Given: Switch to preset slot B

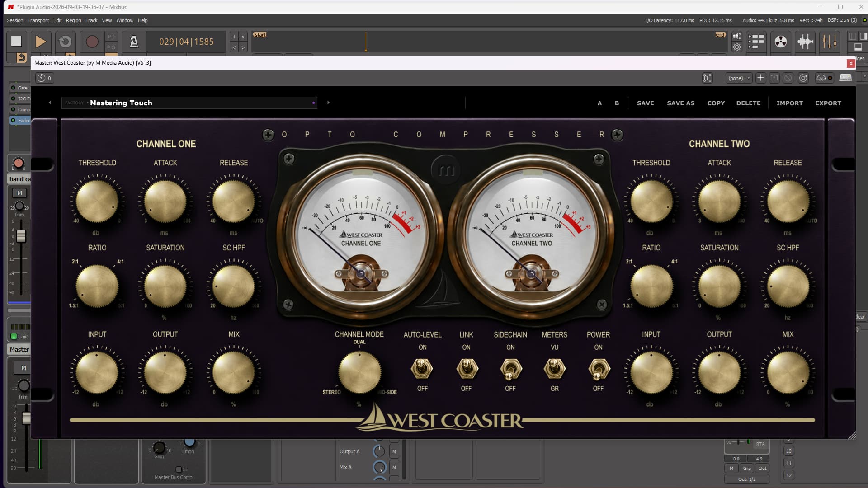Looking at the screenshot, I should pyautogui.click(x=617, y=103).
